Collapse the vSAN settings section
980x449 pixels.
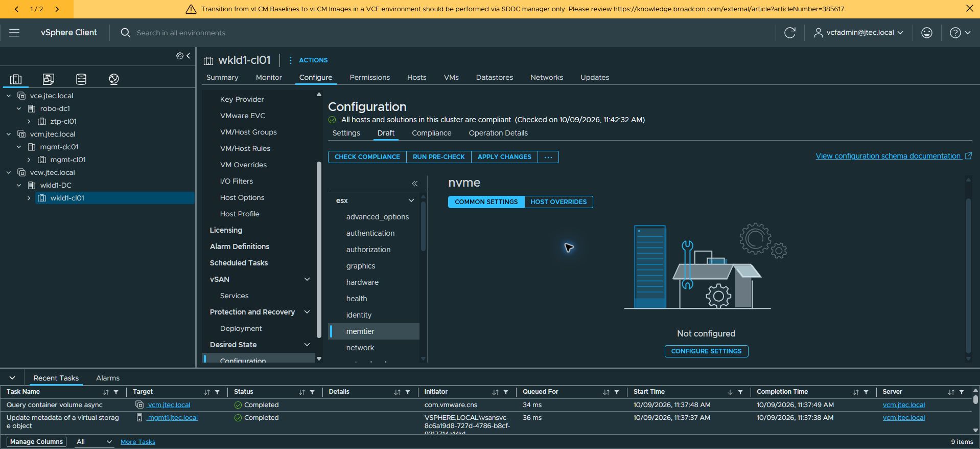[307, 279]
